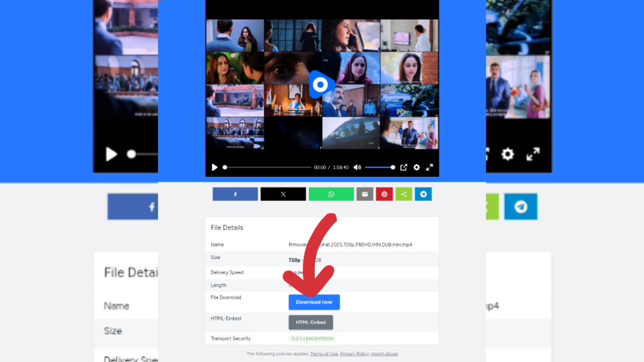The width and height of the screenshot is (644, 362).
Task: Share by the gray email envelope button
Action: 365,194
